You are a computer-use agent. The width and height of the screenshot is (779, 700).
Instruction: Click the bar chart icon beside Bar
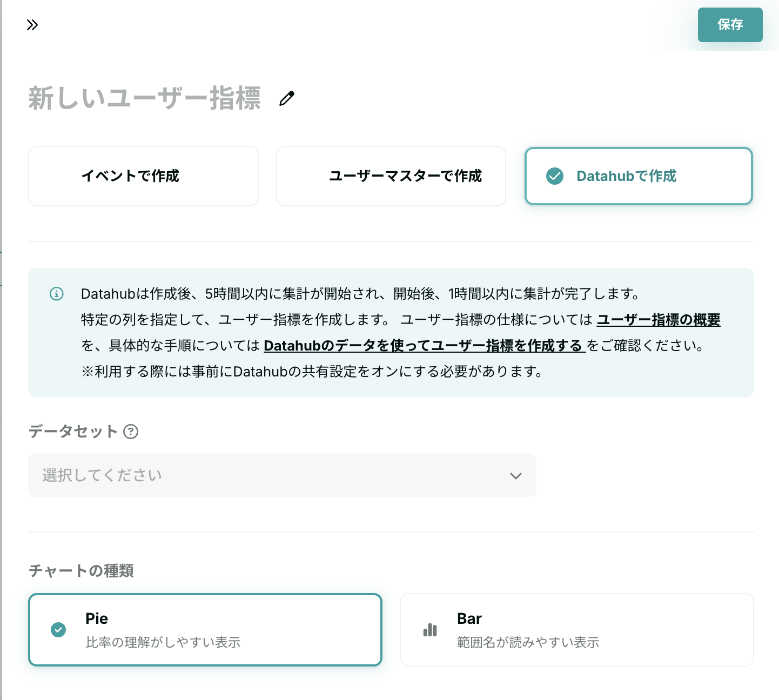(x=430, y=630)
